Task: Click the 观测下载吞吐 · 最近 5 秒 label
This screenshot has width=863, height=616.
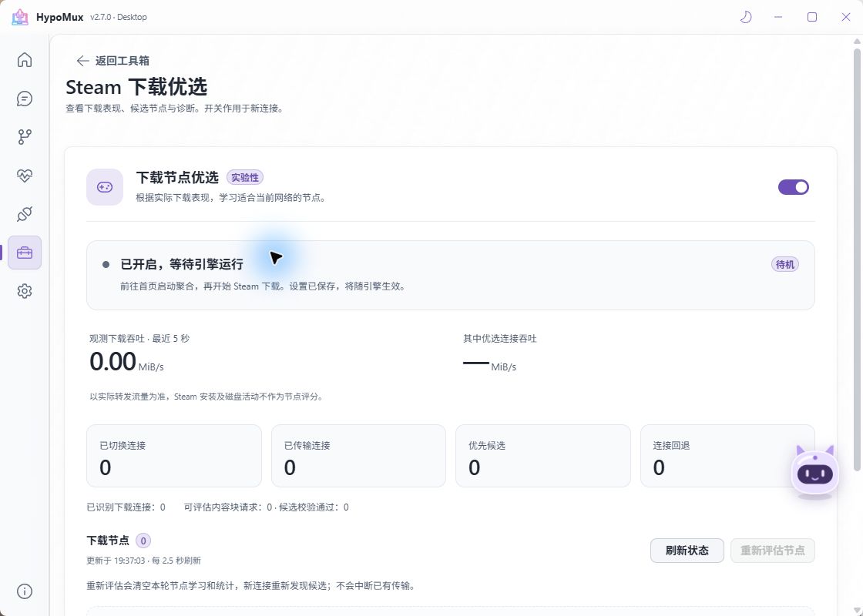Action: pyautogui.click(x=139, y=339)
